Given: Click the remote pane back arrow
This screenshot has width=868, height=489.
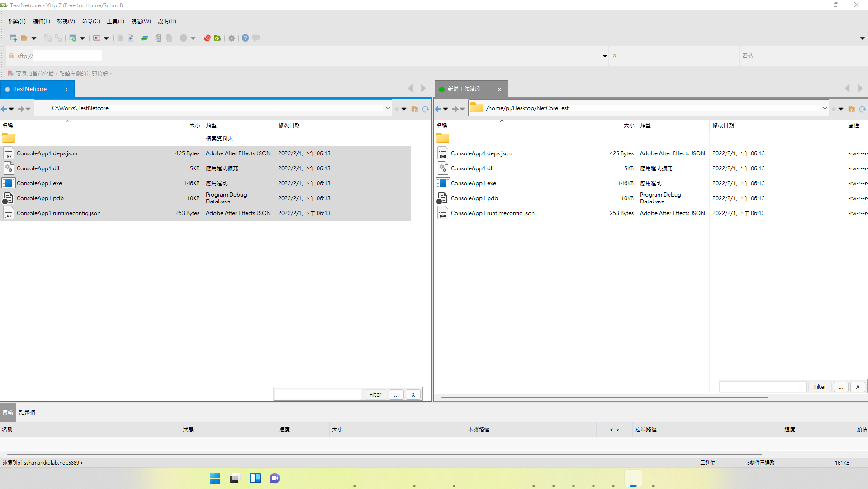Looking at the screenshot, I should tap(438, 109).
